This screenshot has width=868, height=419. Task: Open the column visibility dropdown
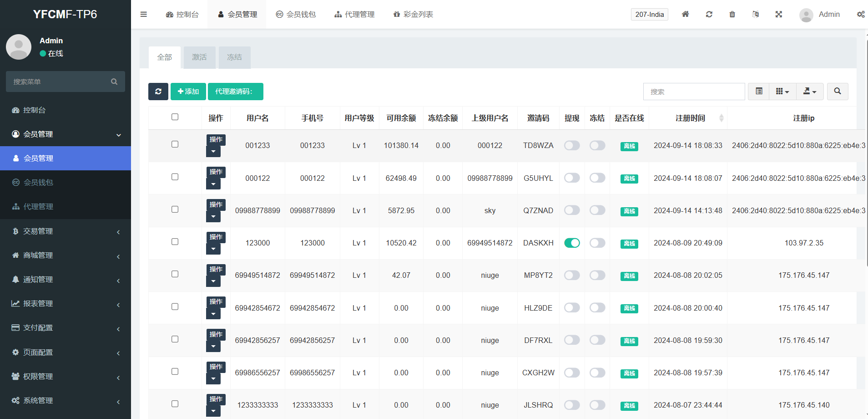click(782, 92)
